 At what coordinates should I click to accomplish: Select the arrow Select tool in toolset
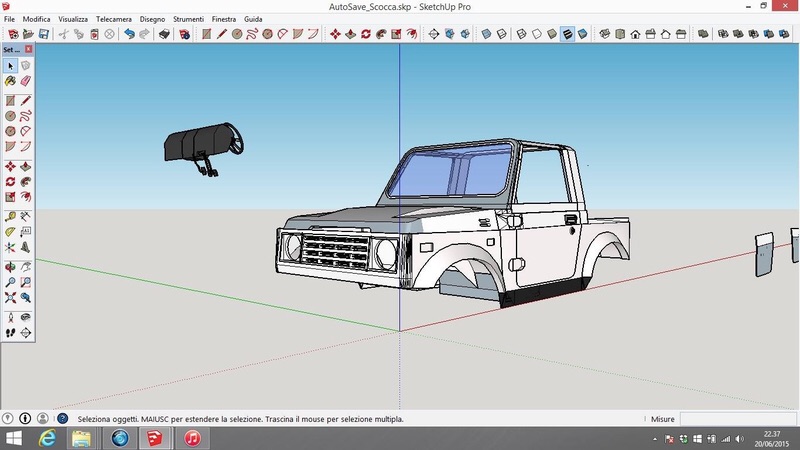point(10,66)
